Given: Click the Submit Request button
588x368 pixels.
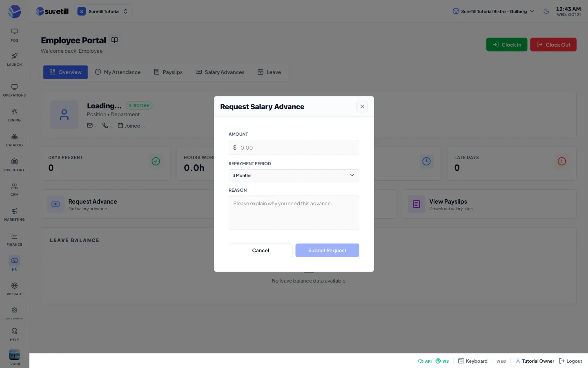Looking at the screenshot, I should (x=327, y=250).
